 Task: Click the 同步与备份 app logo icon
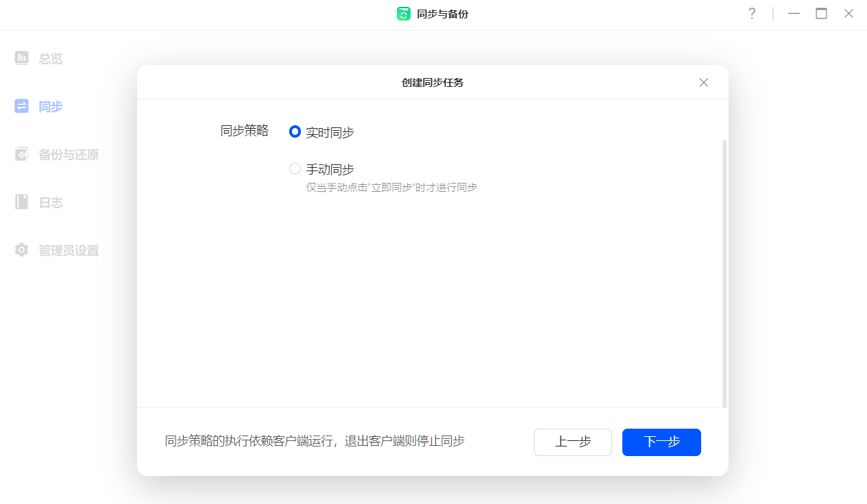404,14
